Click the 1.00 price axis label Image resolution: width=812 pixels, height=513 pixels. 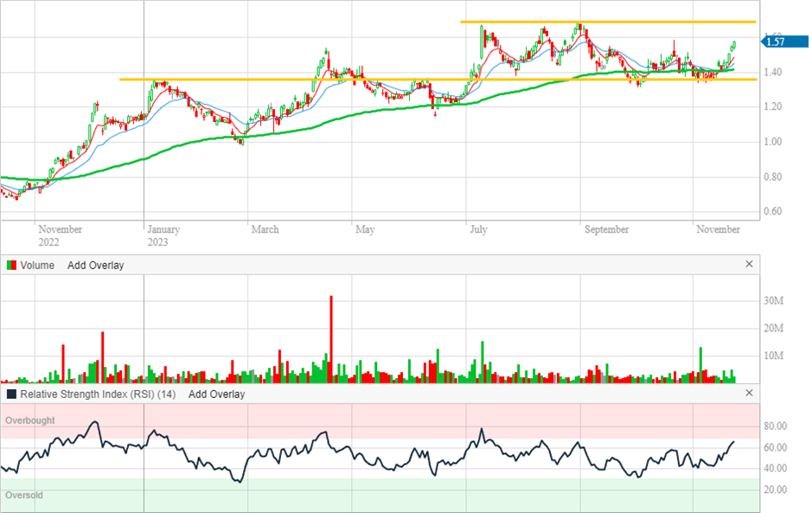click(773, 142)
